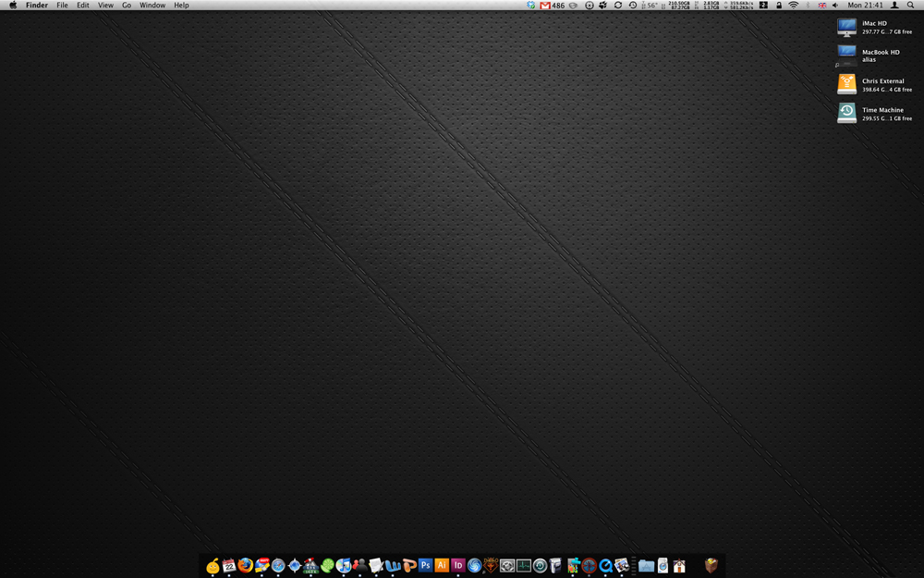Open the British flag input menu

click(822, 5)
